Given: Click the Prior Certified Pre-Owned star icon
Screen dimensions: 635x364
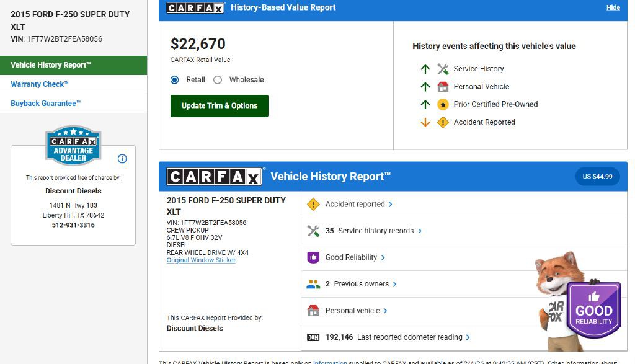Looking at the screenshot, I should pyautogui.click(x=443, y=104).
